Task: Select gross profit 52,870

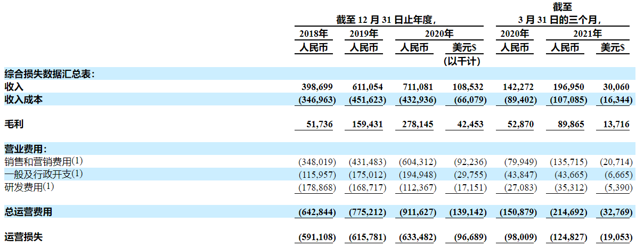Action: (x=519, y=125)
